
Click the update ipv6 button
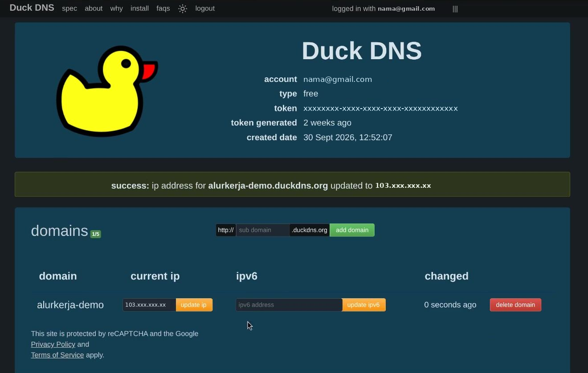pos(363,305)
